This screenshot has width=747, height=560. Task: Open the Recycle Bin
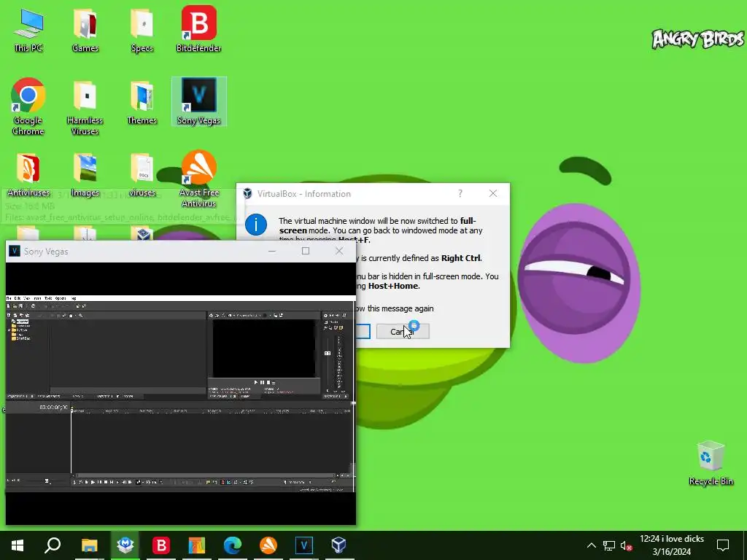click(x=711, y=463)
